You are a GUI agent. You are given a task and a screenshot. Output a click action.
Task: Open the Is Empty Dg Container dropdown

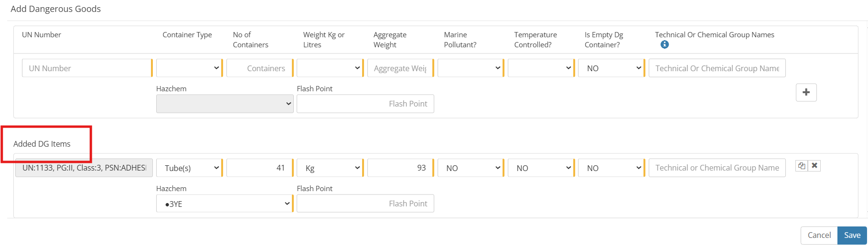(x=611, y=68)
